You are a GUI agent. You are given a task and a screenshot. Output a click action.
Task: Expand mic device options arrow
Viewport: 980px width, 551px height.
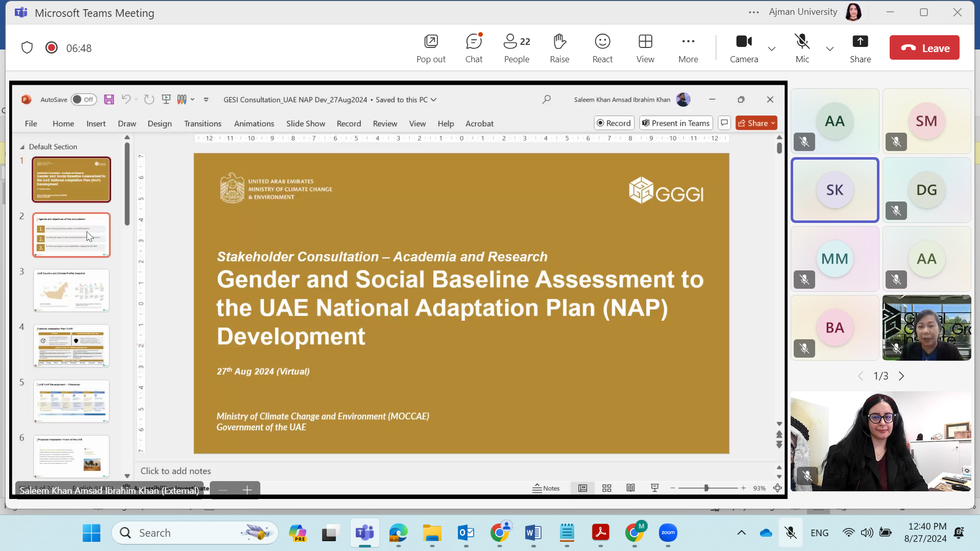tap(830, 49)
